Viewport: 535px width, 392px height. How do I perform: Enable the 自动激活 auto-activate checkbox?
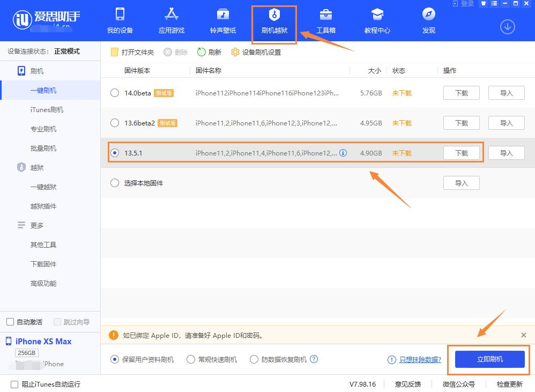click(9, 321)
